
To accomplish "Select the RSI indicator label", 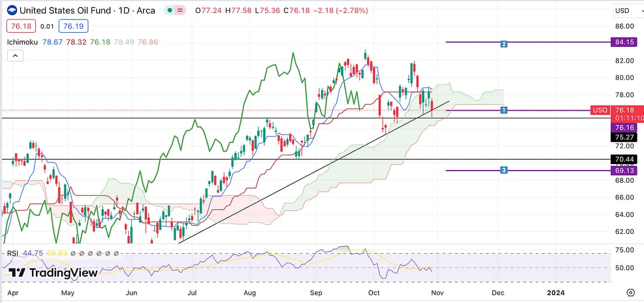I will (x=12, y=253).
